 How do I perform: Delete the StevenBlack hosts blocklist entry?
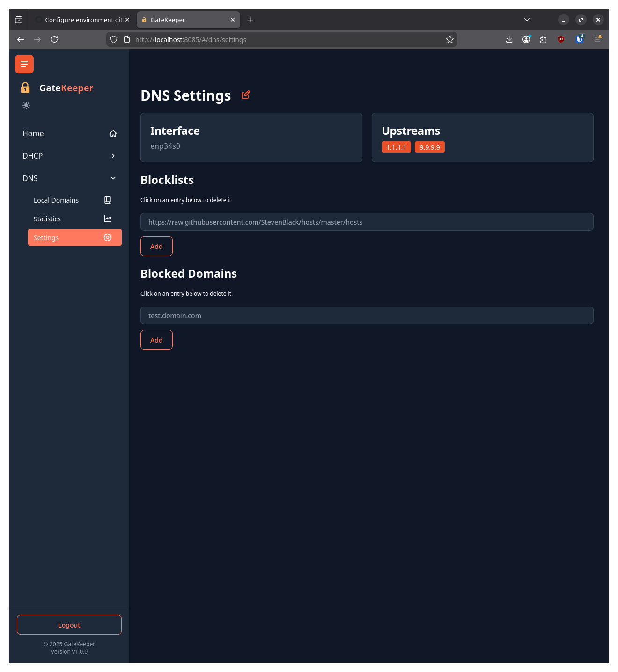pyautogui.click(x=367, y=222)
